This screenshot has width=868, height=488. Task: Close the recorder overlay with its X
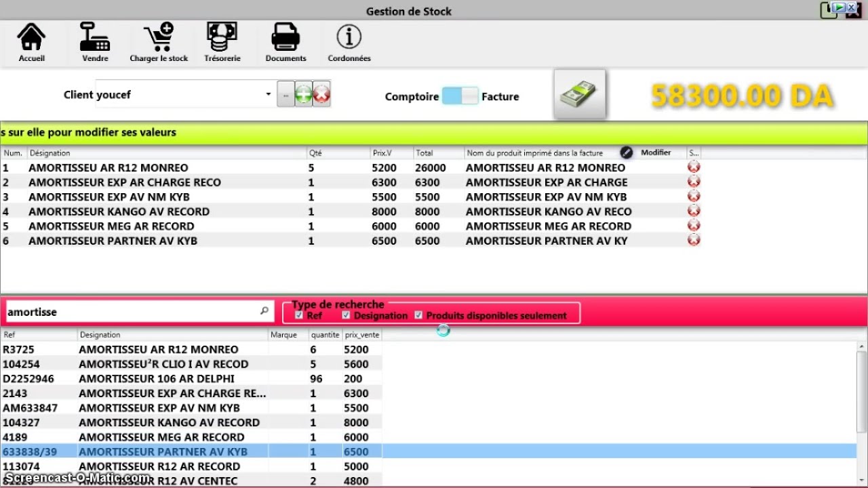[852, 7]
